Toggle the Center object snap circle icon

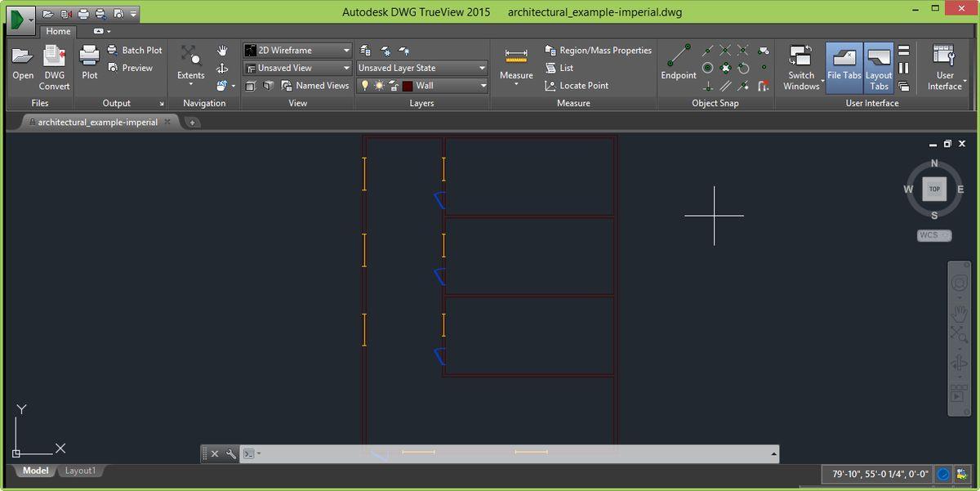click(x=708, y=68)
